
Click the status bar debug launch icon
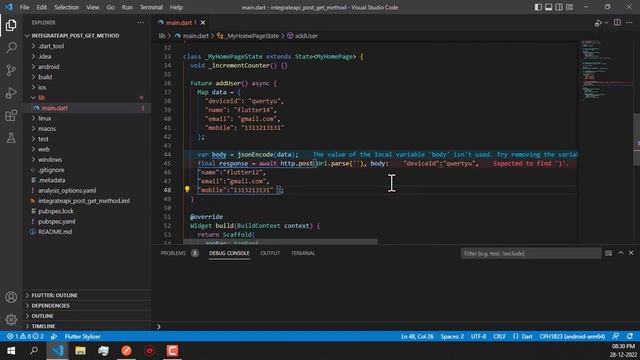pos(54,336)
